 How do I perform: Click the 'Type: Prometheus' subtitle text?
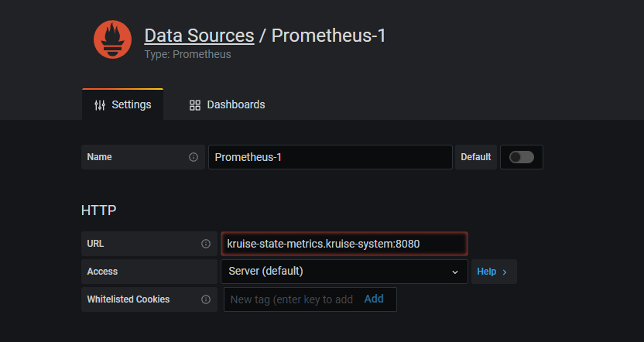187,55
